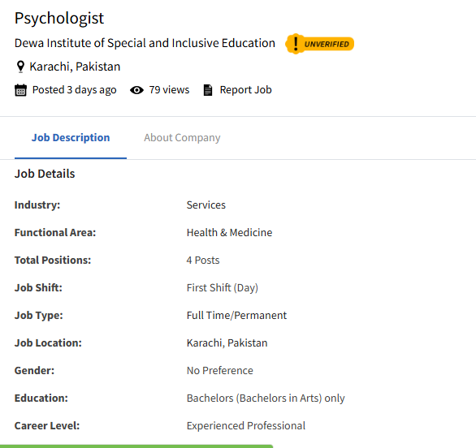Image resolution: width=476 pixels, height=448 pixels.
Task: Click the Total Positions: label
Action: (53, 261)
